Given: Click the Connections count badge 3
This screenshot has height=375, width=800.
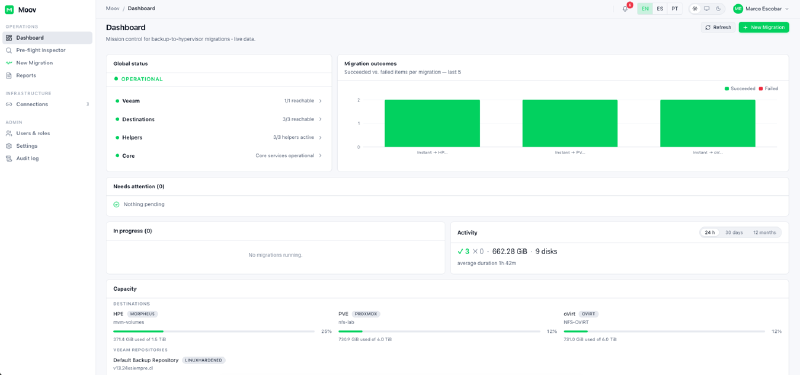Looking at the screenshot, I should coord(87,104).
